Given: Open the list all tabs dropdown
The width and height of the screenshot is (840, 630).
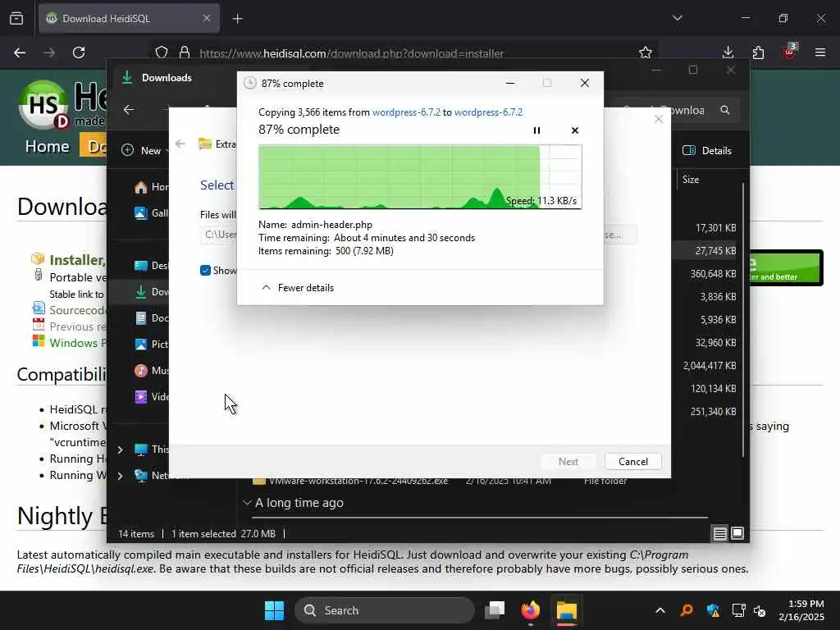Looking at the screenshot, I should click(677, 18).
